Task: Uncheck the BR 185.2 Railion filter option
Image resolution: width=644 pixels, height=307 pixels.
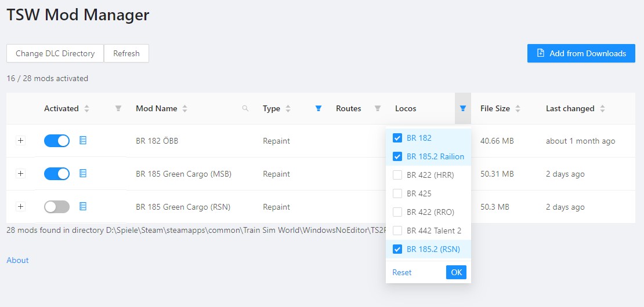Action: click(x=397, y=156)
